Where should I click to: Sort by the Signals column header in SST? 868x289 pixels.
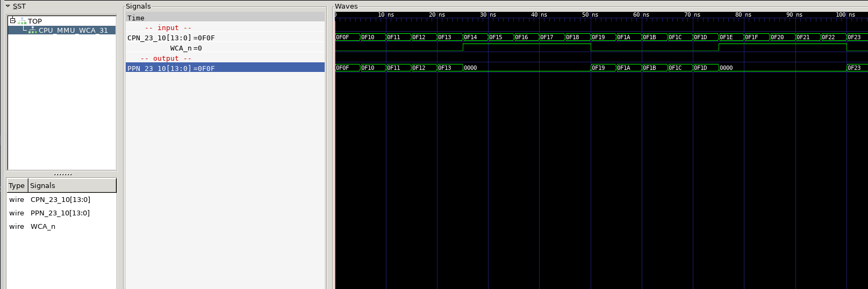pyautogui.click(x=72, y=185)
